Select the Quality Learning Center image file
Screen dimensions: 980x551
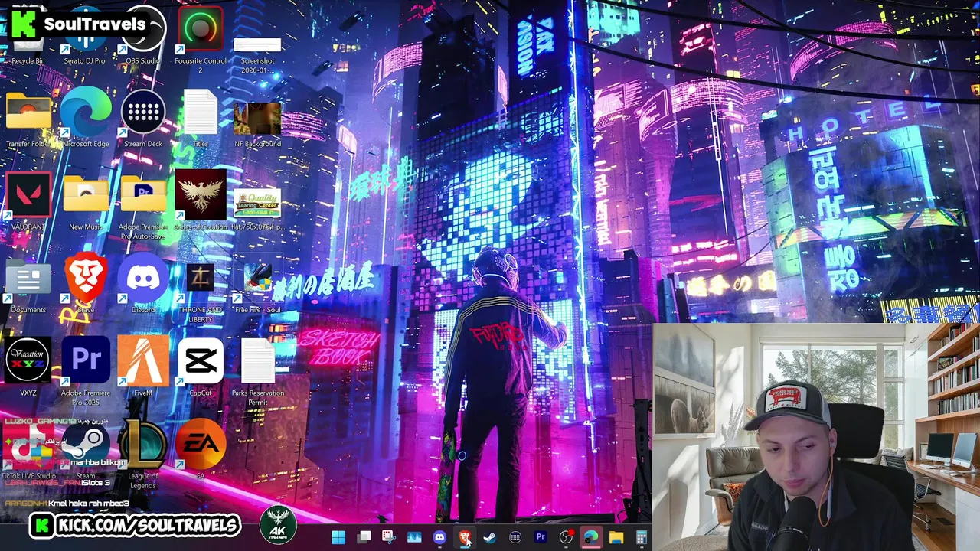(x=258, y=208)
